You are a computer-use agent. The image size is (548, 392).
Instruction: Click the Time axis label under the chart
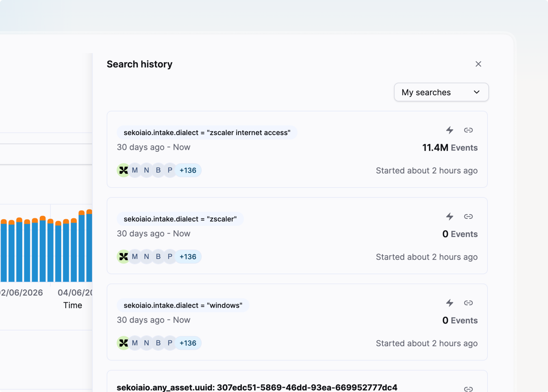coord(73,305)
